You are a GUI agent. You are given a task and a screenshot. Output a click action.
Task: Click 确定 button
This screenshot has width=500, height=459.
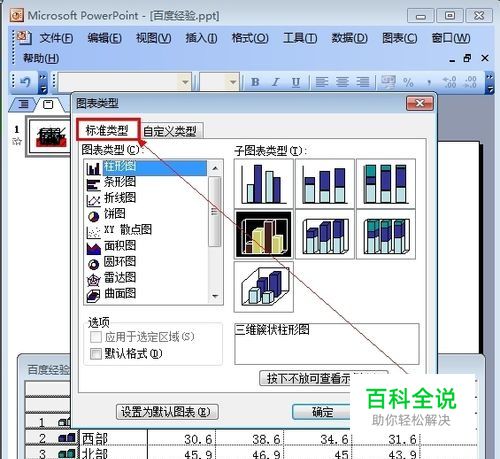[x=322, y=412]
